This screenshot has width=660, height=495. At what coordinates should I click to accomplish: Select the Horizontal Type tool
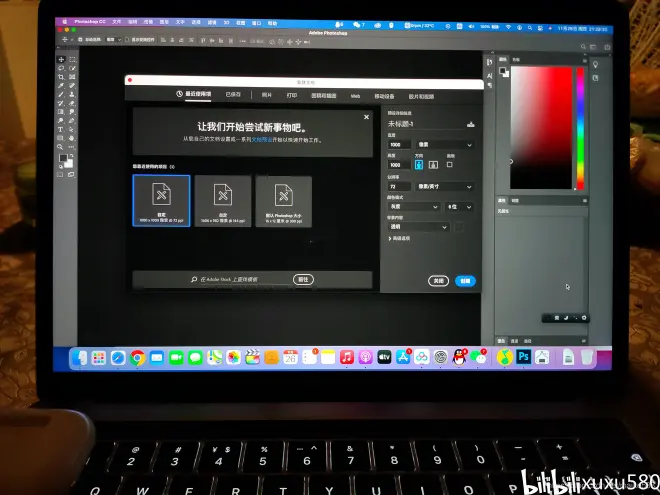pyautogui.click(x=61, y=130)
